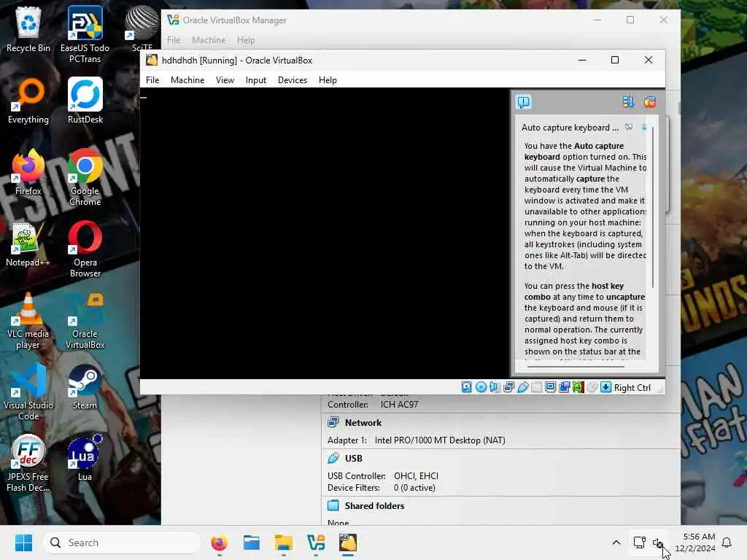Select the RustDesk desktop icon
This screenshot has width=747, height=560.
tap(85, 101)
